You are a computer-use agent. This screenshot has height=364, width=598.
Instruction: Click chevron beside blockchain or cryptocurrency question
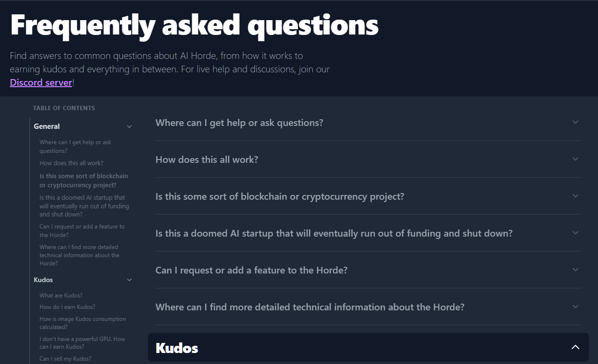pyautogui.click(x=575, y=196)
